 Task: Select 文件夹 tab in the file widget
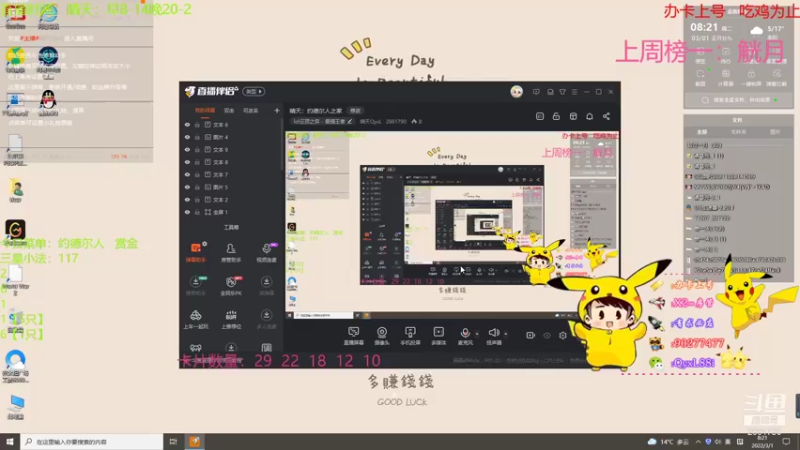738,132
